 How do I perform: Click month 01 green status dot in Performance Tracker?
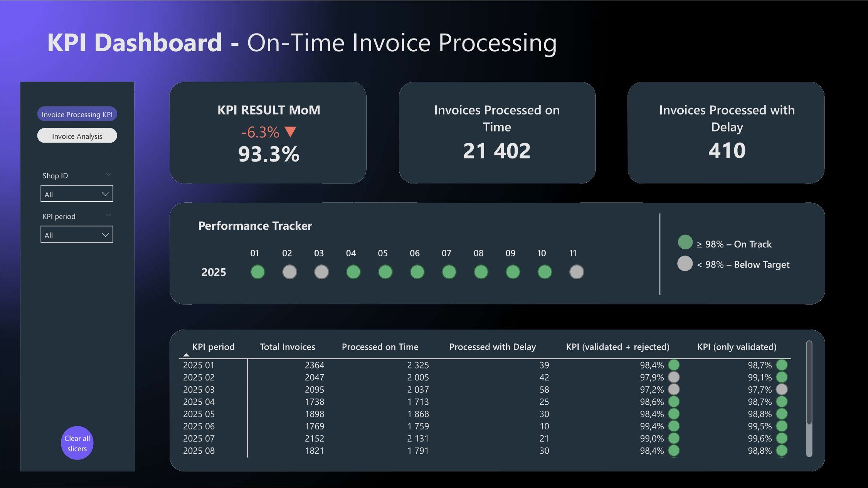click(257, 272)
